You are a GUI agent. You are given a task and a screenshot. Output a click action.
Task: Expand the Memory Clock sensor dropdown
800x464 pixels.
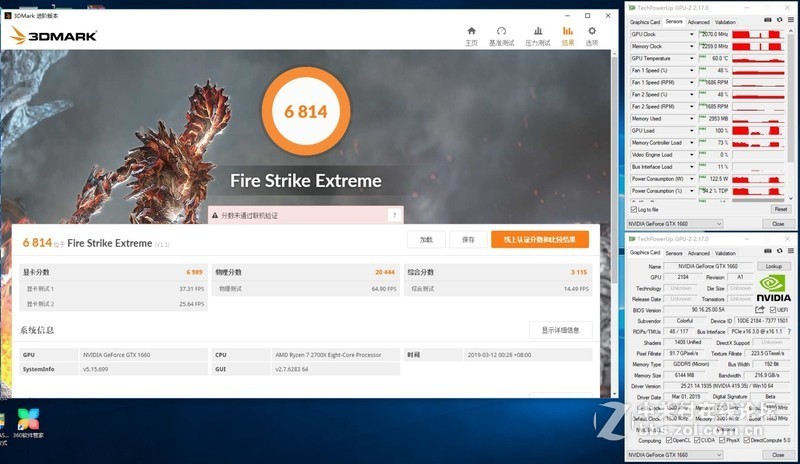tap(692, 46)
